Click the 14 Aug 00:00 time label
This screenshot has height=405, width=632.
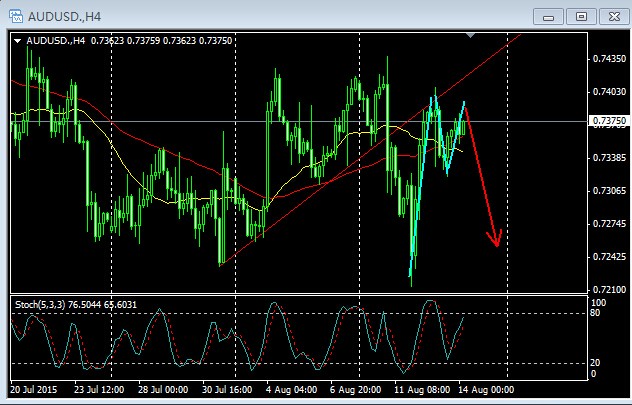click(x=486, y=390)
